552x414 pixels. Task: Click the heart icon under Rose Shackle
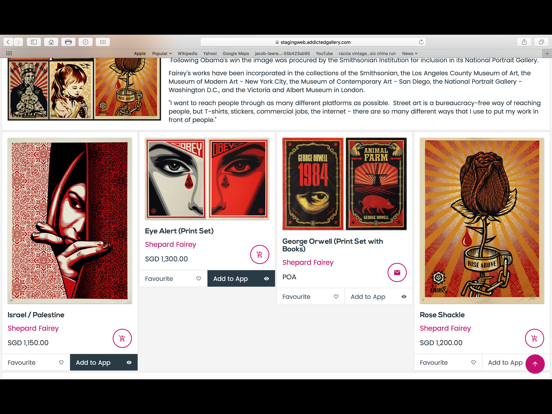coord(473,362)
